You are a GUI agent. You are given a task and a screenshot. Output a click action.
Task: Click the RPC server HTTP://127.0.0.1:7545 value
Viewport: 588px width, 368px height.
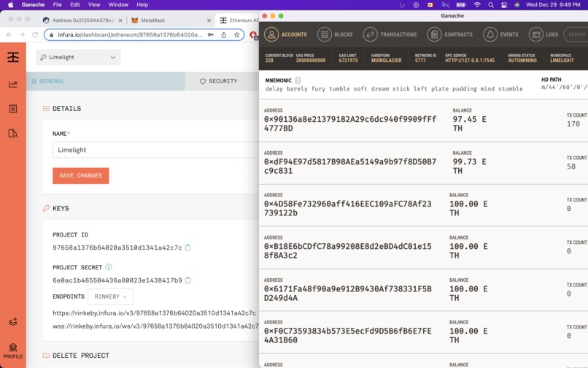point(470,61)
